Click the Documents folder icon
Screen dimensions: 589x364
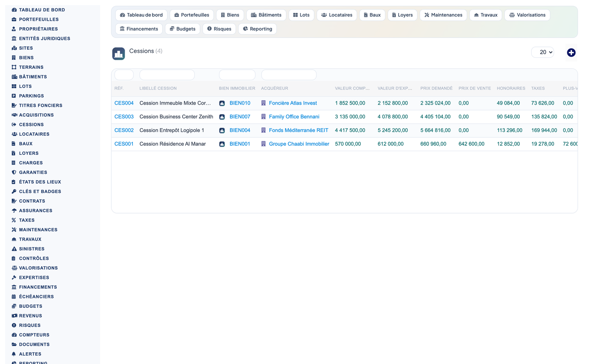click(14, 344)
